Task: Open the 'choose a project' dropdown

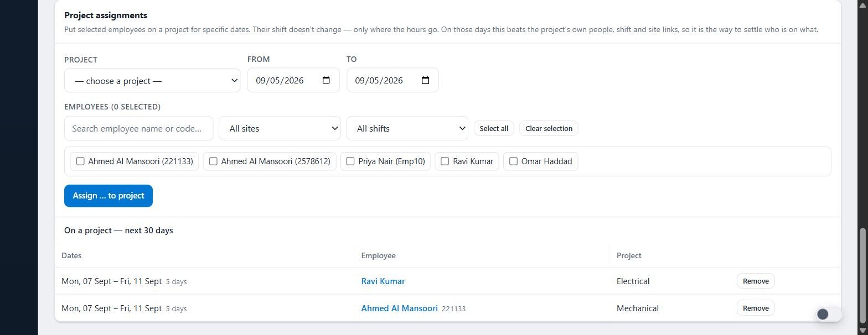Action: 152,81
